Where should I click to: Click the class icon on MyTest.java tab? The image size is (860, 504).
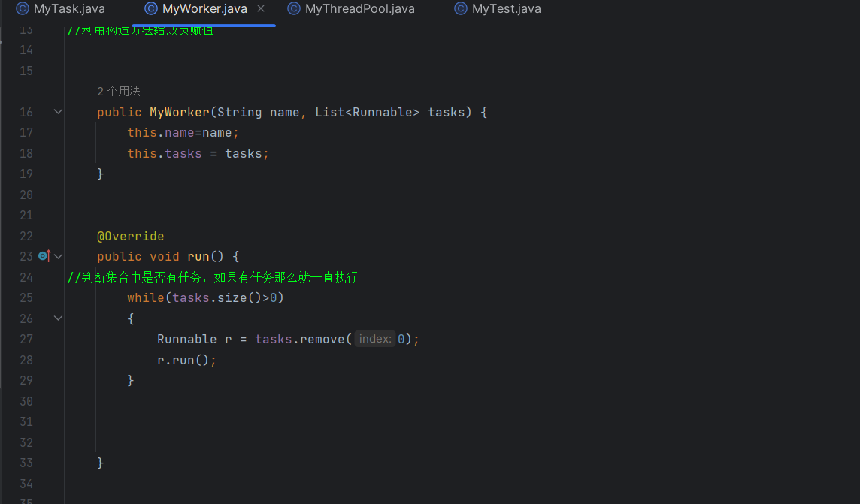[461, 9]
